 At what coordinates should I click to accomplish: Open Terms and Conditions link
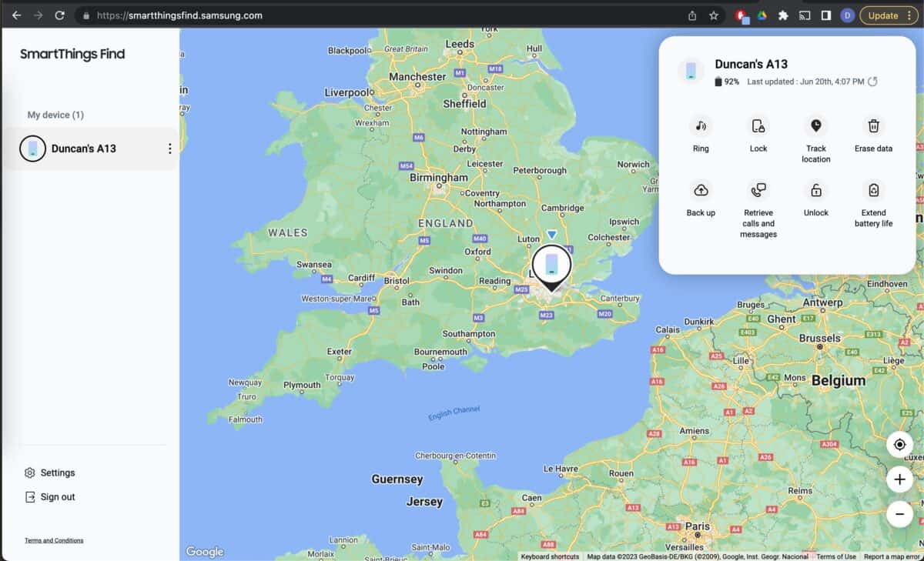click(54, 540)
